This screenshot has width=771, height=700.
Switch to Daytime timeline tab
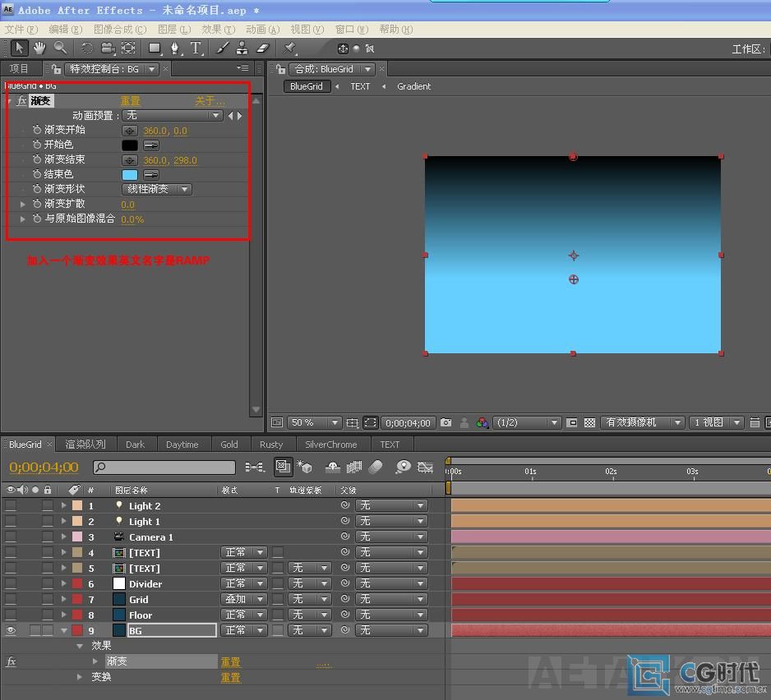tap(182, 444)
